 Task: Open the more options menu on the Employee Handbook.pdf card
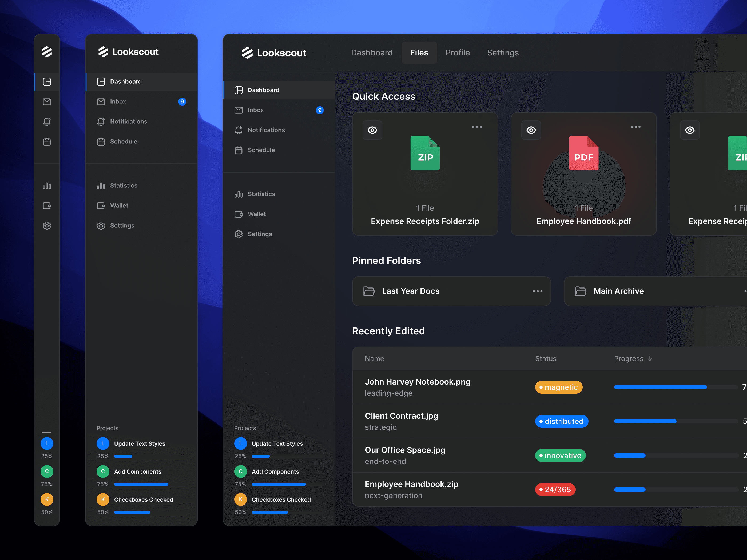pyautogui.click(x=635, y=127)
